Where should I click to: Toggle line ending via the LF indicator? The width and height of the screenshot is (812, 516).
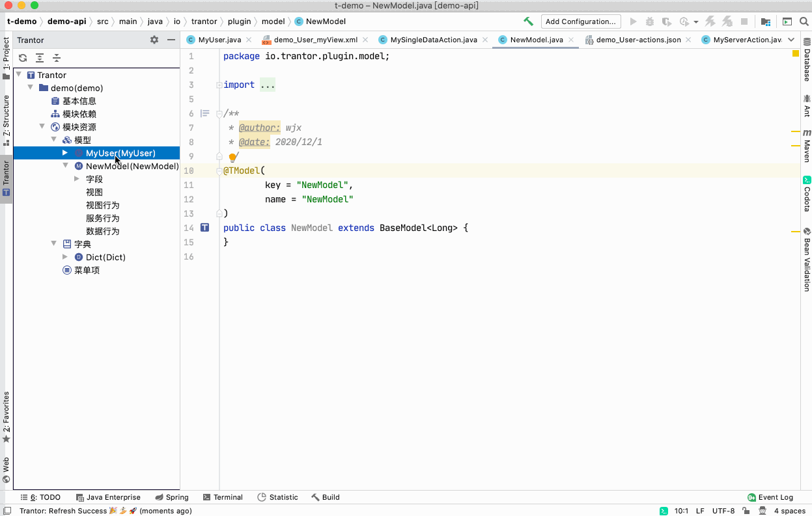700,511
